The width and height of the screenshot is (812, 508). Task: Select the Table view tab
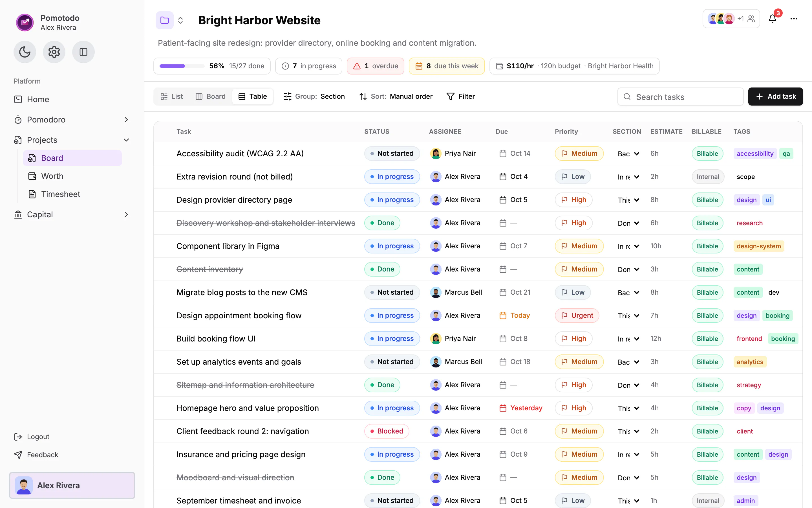(x=253, y=97)
